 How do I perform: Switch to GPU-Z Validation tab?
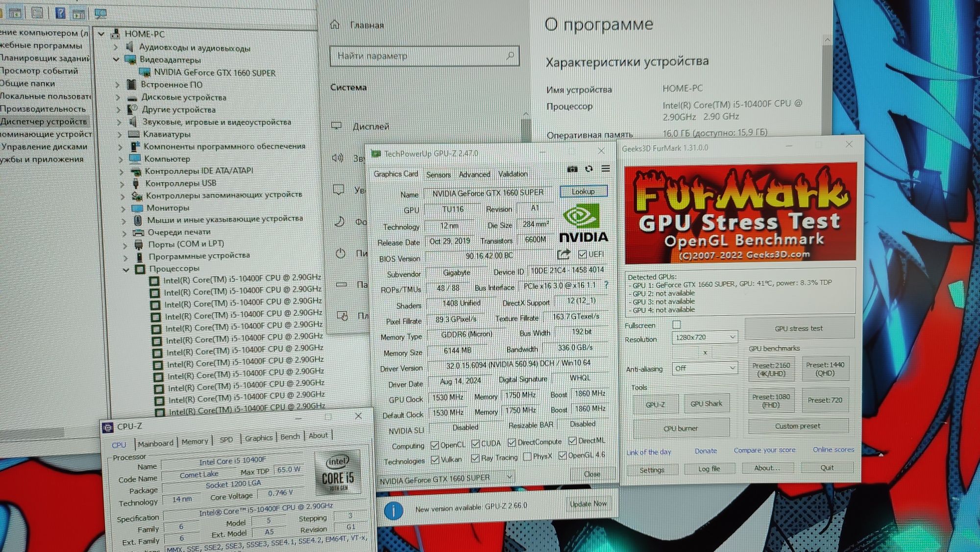click(513, 174)
